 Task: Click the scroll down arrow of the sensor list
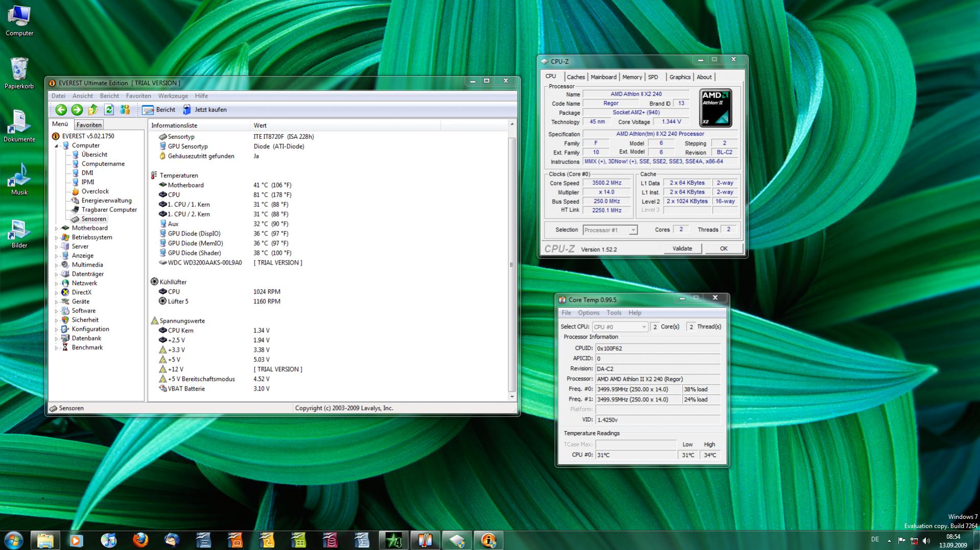pos(512,396)
